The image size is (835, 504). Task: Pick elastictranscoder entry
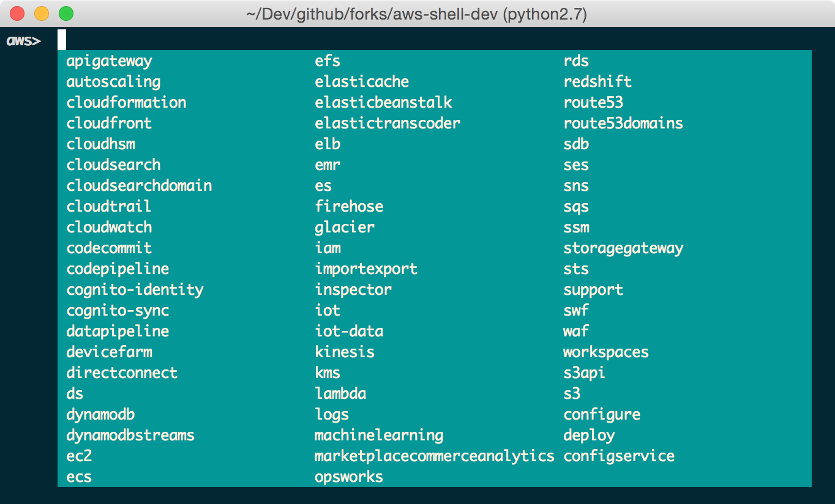coord(388,124)
